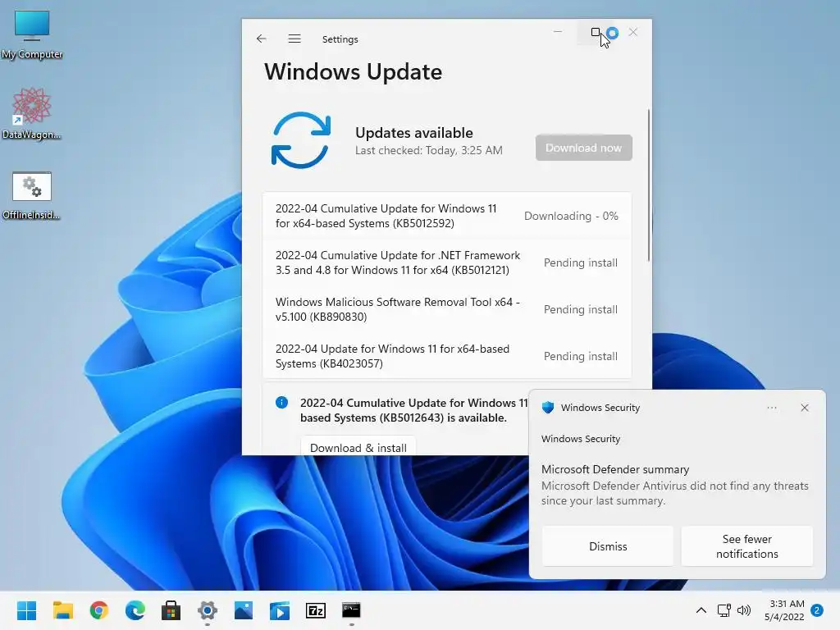Switch to Settings via taskbar gear icon

tap(208, 610)
